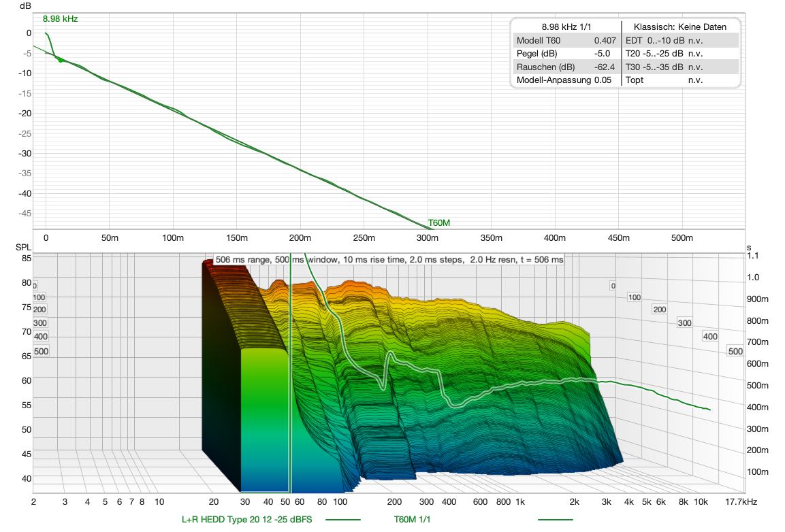This screenshot has height=532, width=785.
Task: Click the 50m tick on decay time axis
Action: 110,238
